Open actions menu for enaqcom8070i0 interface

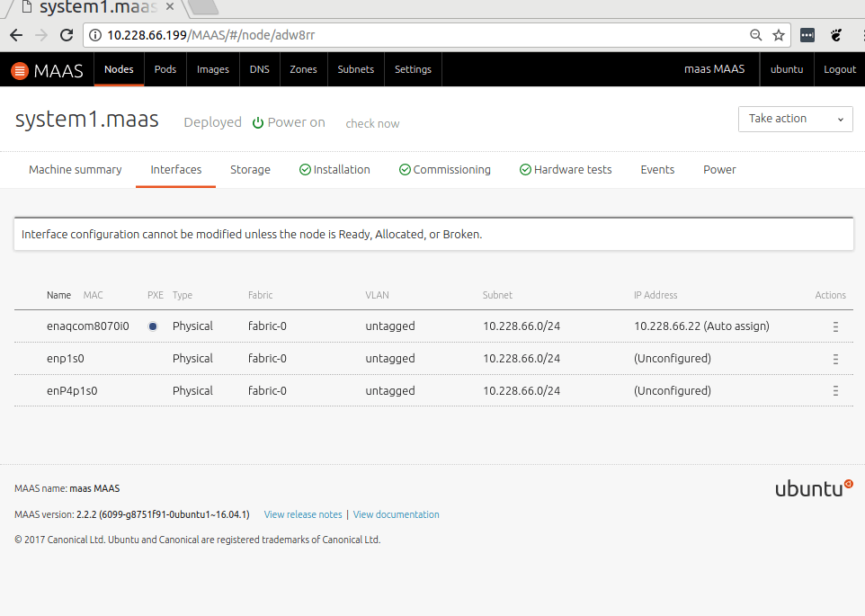click(835, 326)
